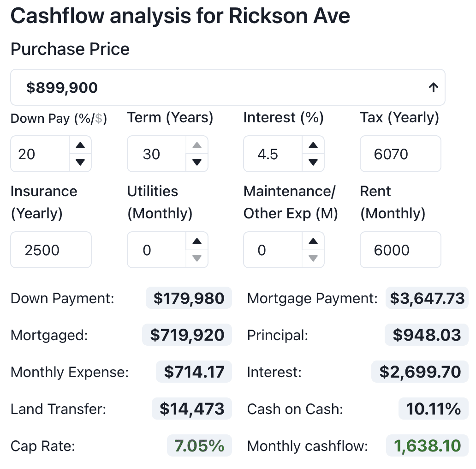Click the Tax (Yearly) input field
The image size is (476, 469).
[x=400, y=154]
